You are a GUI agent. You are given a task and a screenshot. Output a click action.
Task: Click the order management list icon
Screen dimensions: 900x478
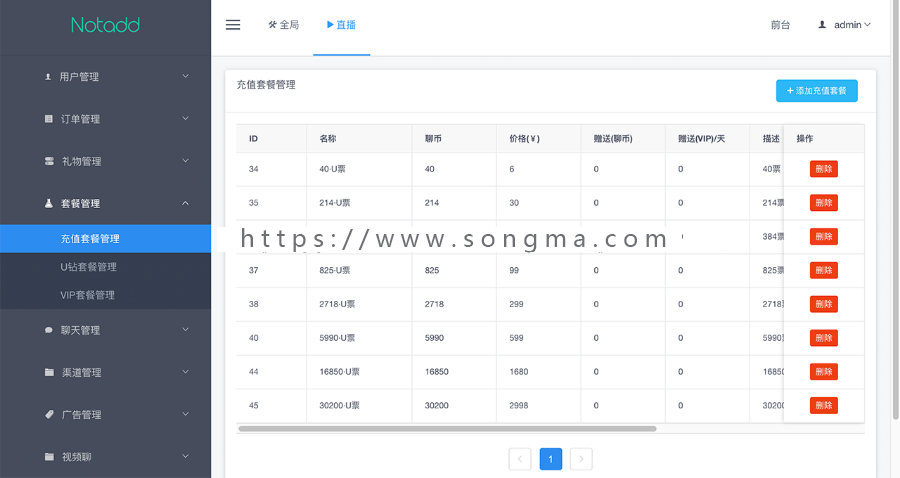pyautogui.click(x=49, y=119)
